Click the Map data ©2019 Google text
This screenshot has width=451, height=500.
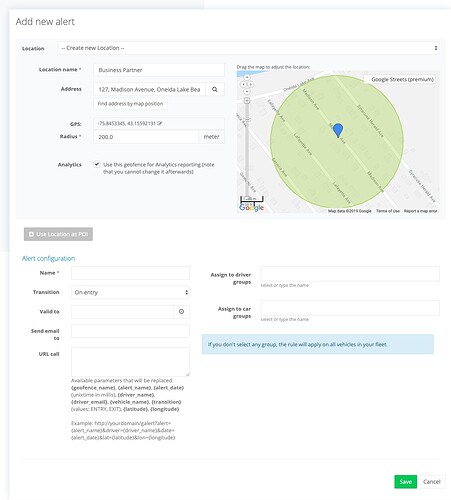coord(350,211)
